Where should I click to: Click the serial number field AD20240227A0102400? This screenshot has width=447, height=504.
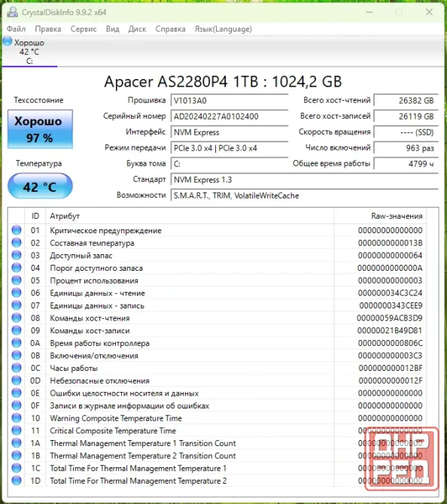(230, 117)
